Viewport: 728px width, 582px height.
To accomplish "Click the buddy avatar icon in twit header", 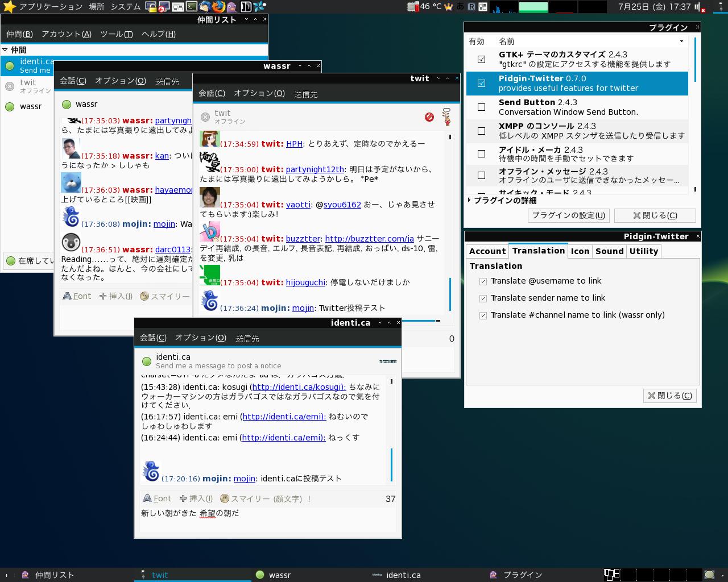I will 447,117.
